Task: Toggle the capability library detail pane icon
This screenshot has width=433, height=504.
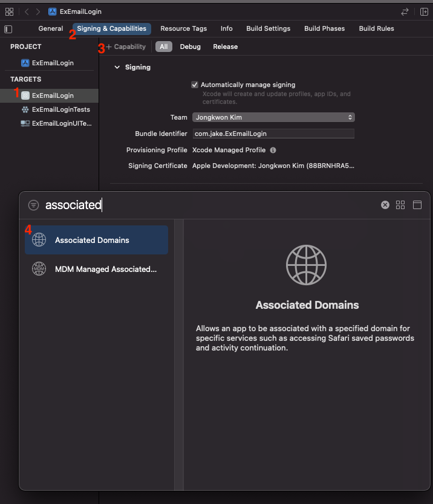Action: 417,205
